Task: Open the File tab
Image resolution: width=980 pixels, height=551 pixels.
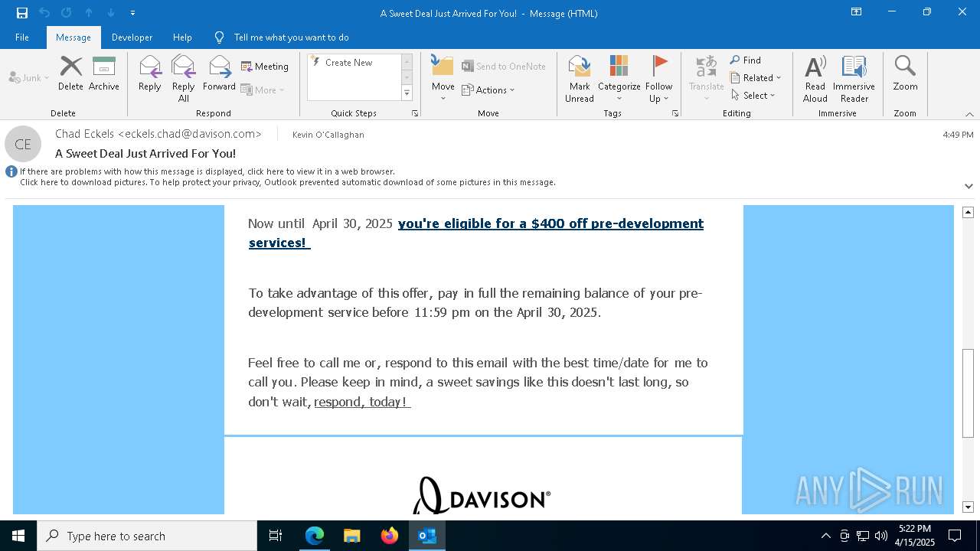Action: [22, 37]
